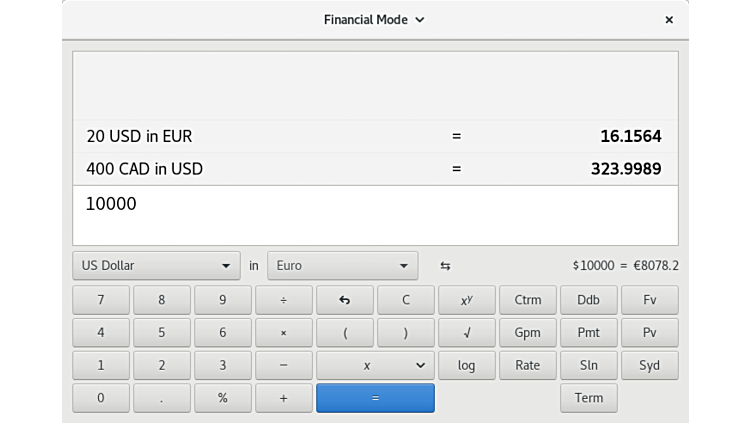Image resolution: width=752 pixels, height=423 pixels.
Task: Open the Euro target currency dropdown
Action: tap(343, 266)
